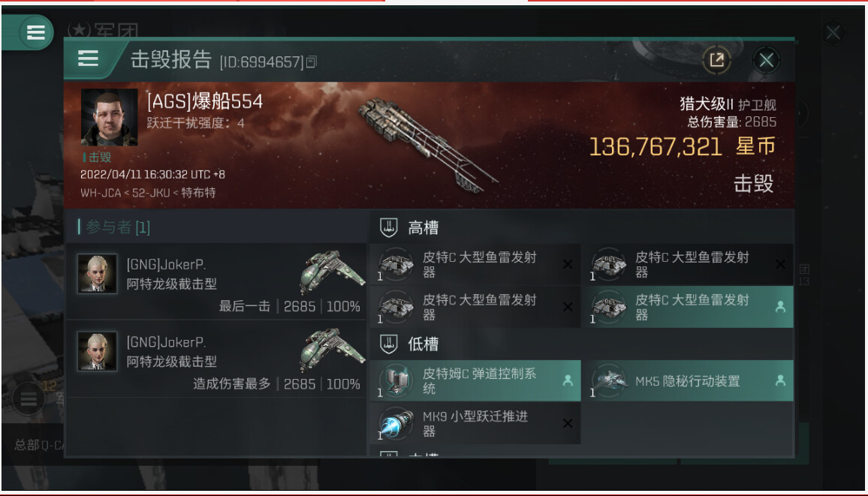Click the WH-JCA system location link

100,193
